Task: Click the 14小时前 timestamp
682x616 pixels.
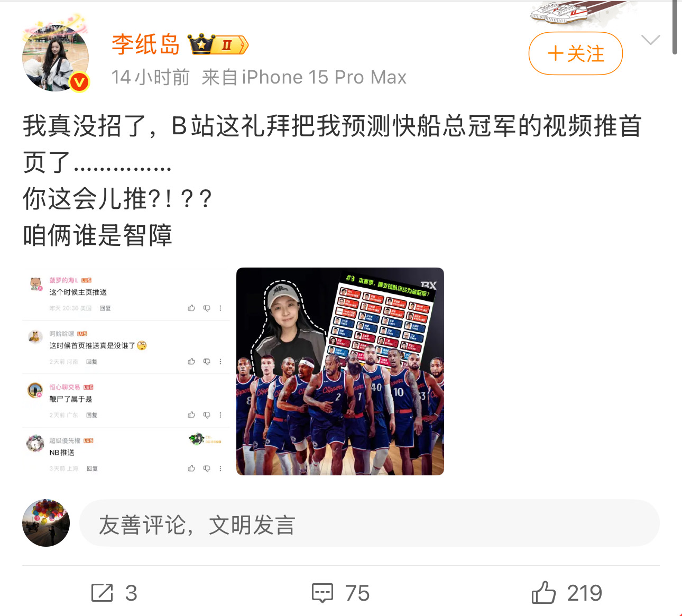Action: click(x=151, y=77)
